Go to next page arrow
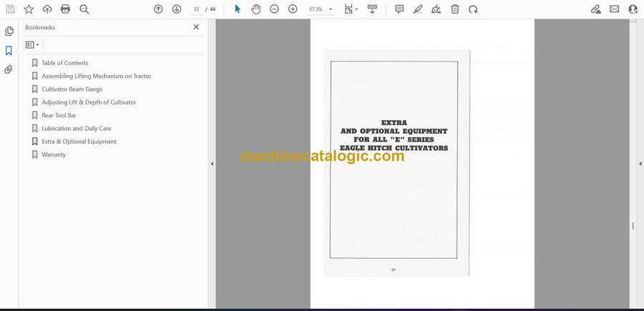This screenshot has width=644, height=311. click(x=177, y=9)
